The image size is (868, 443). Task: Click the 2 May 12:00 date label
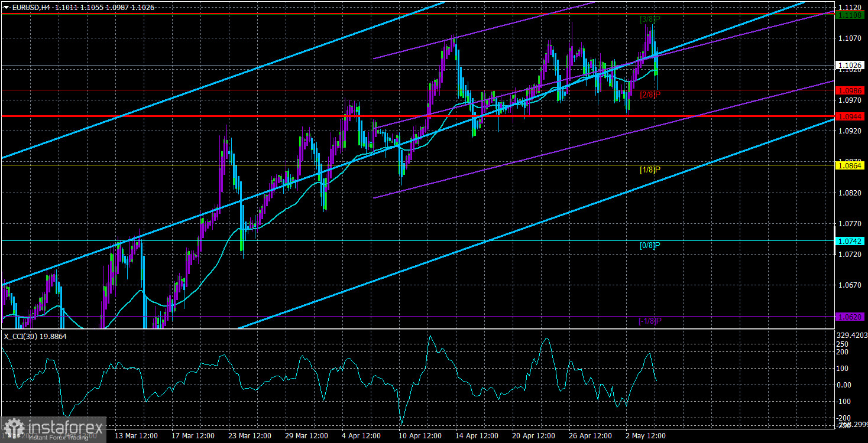tap(646, 436)
